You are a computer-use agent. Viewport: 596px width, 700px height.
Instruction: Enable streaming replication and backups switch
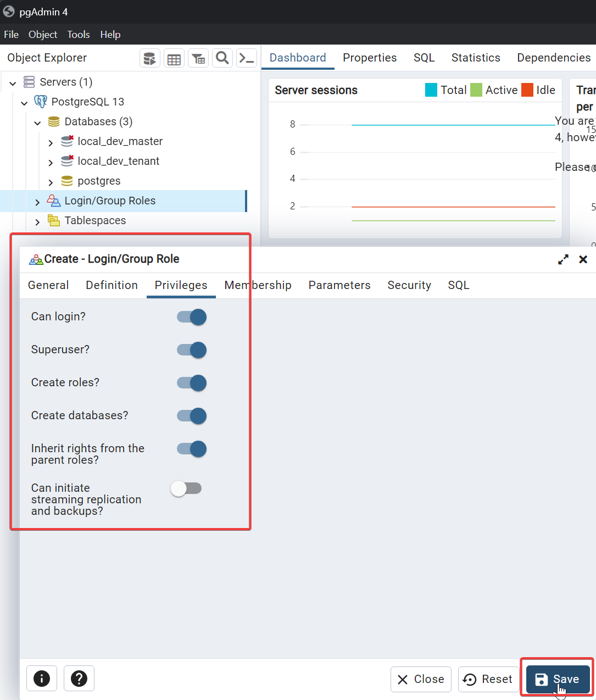pos(186,488)
